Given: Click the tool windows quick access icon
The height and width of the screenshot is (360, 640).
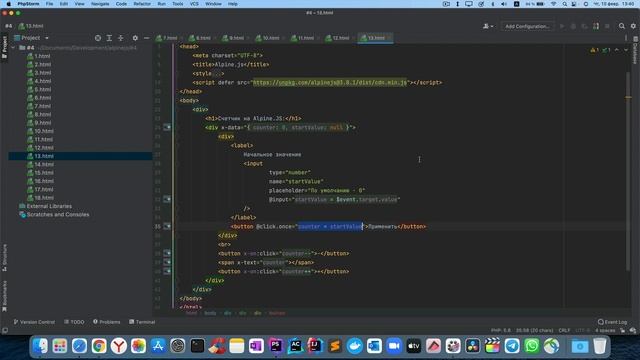Looking at the screenshot, I should [x=4, y=330].
